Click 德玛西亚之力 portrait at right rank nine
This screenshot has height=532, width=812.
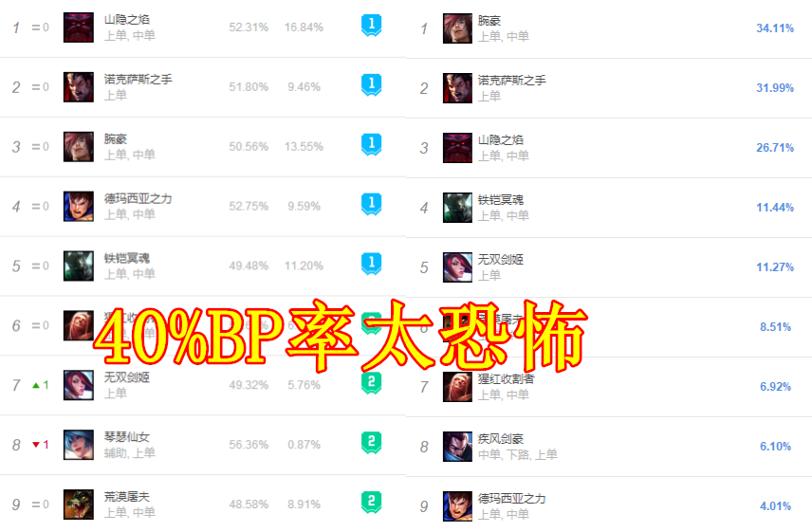tap(458, 505)
